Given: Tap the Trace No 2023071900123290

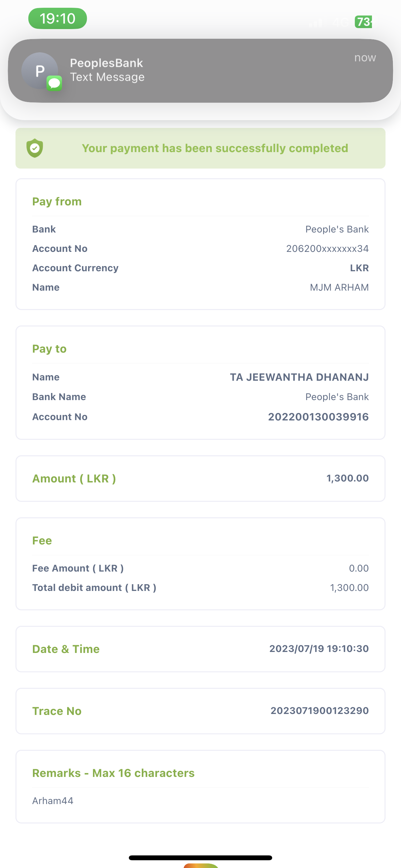Looking at the screenshot, I should coord(319,711).
